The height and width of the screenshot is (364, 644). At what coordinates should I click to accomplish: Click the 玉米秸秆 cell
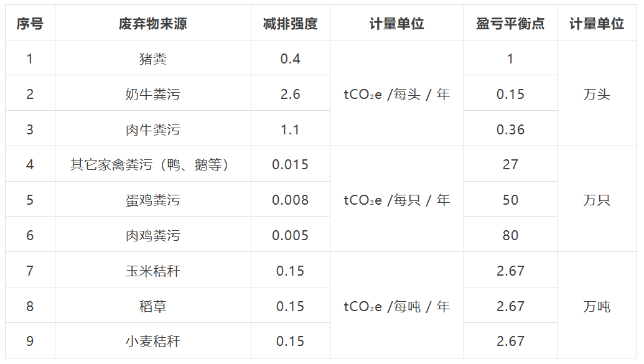[x=152, y=271]
